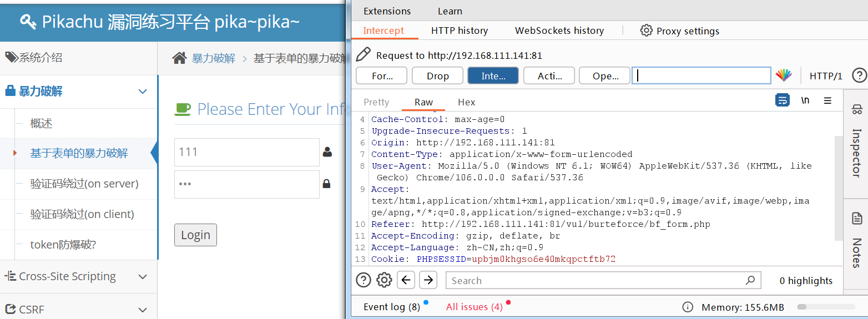Switch to the HTTP history tab
This screenshot has width=868, height=319.
coord(459,31)
